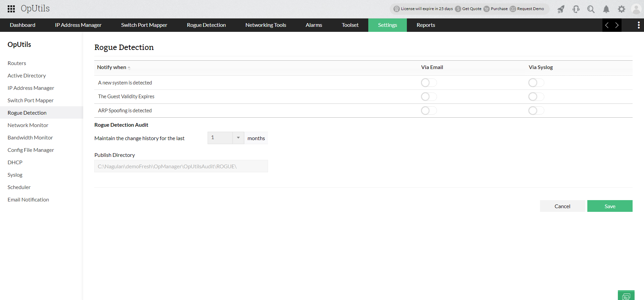Click the rocket quick-start icon
This screenshot has height=300, width=644.
pos(561,9)
